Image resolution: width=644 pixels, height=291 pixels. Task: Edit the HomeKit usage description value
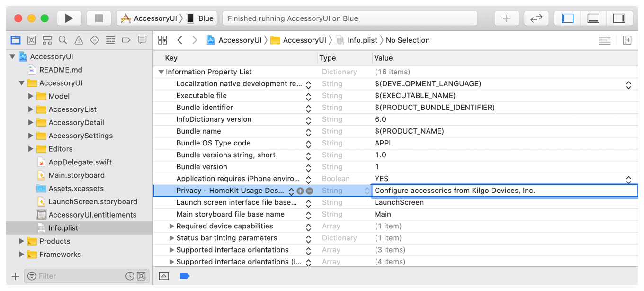click(504, 191)
